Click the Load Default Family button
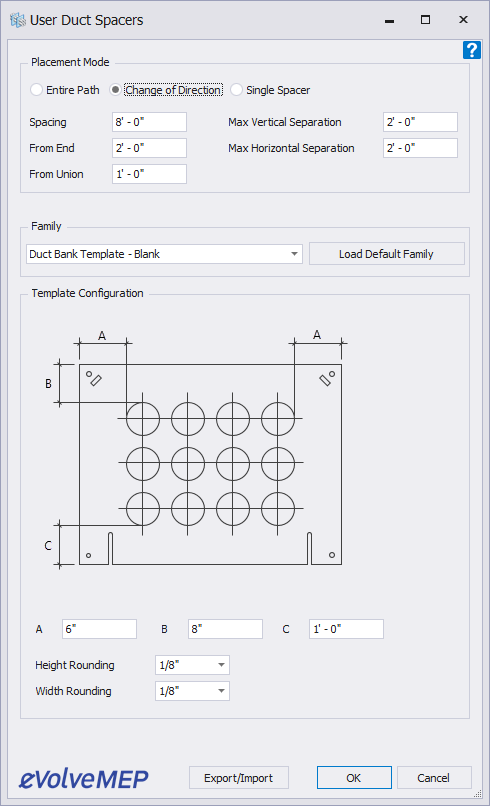 coord(387,254)
